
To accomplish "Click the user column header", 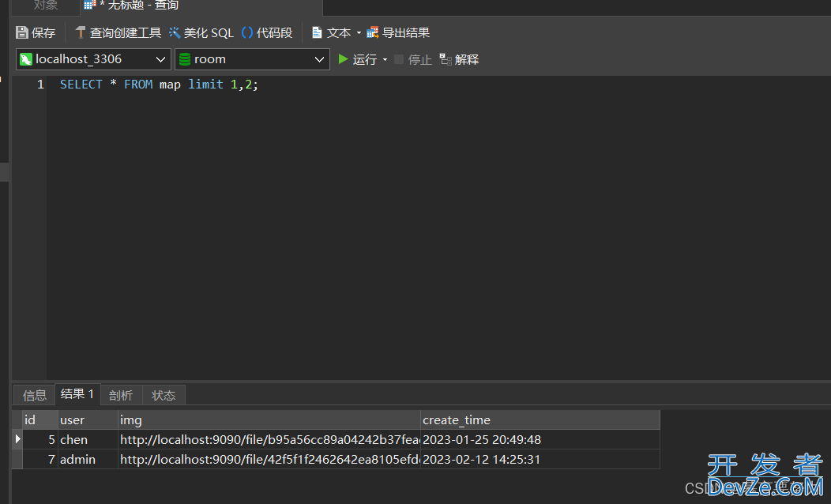I will point(88,419).
